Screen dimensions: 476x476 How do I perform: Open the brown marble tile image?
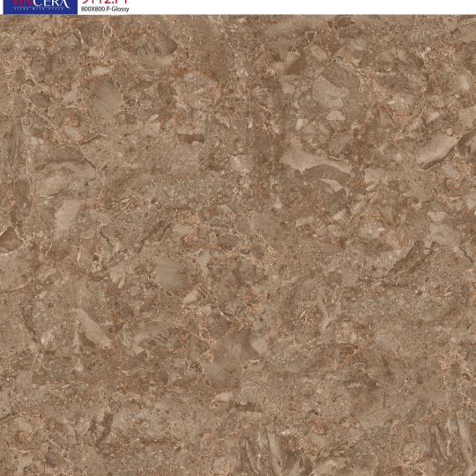coord(238,245)
